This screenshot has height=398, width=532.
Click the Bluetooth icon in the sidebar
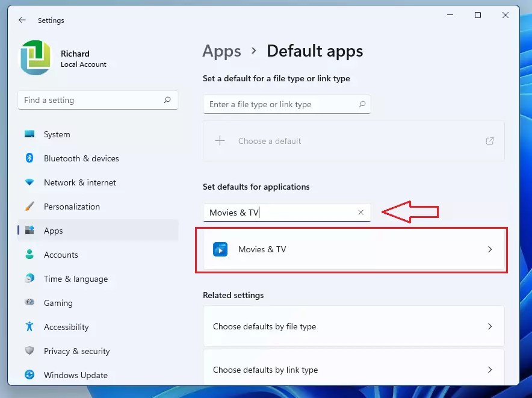point(29,158)
